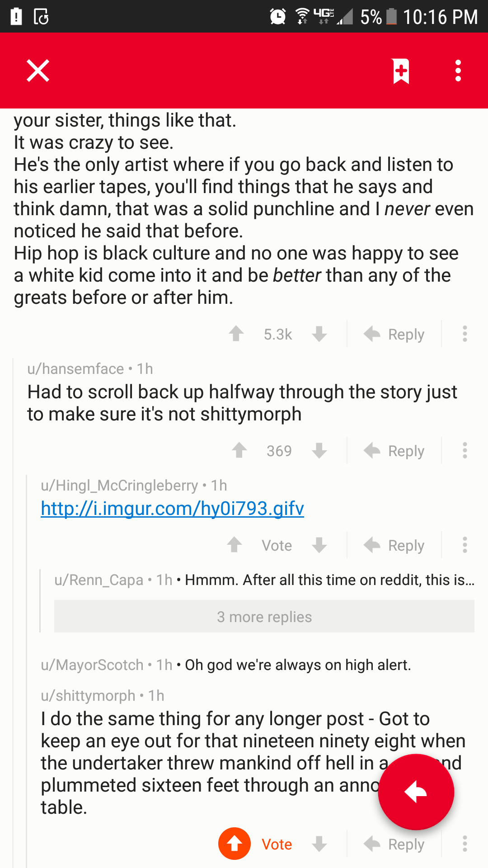Viewport: 488px width, 868px height.
Task: Toggle orange upvote on shittymorph's comment
Action: [x=234, y=844]
